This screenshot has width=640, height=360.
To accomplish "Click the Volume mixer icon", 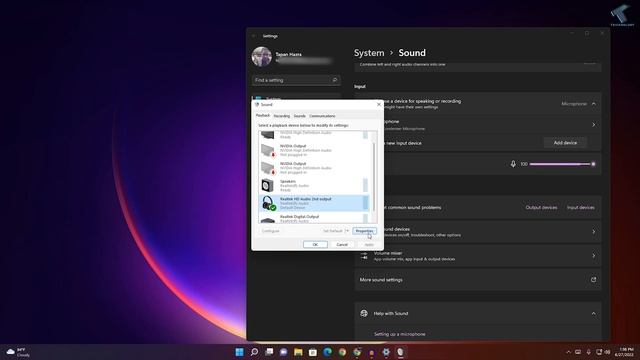I will point(364,256).
